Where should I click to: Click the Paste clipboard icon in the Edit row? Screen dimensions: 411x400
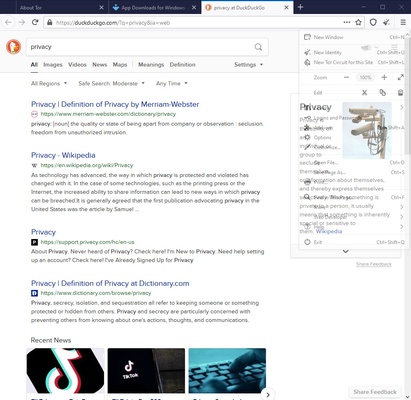click(401, 93)
